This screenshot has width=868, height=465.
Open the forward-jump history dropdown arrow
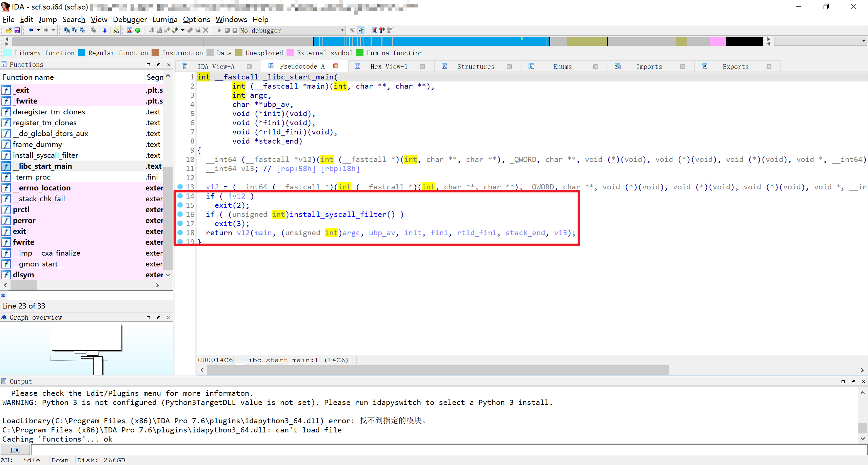click(x=53, y=30)
